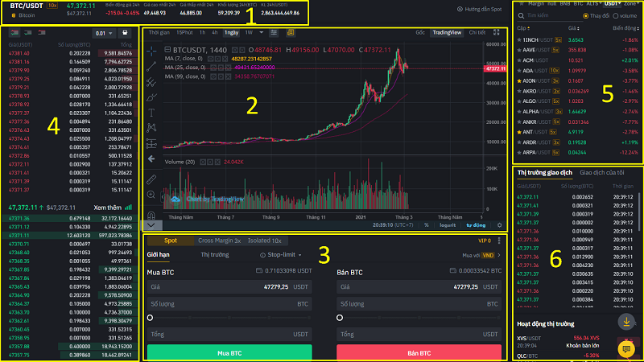644x362 pixels.
Task: Switch chart to Chi tiết view
Action: [477, 32]
